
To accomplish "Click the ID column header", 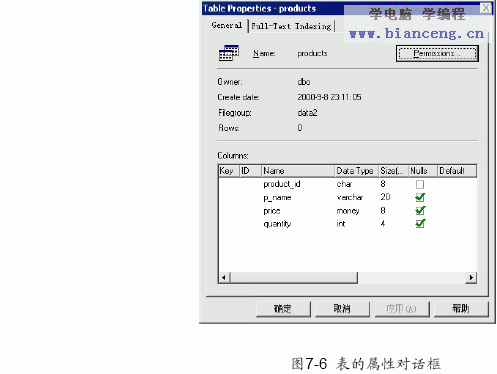I will pyautogui.click(x=250, y=171).
